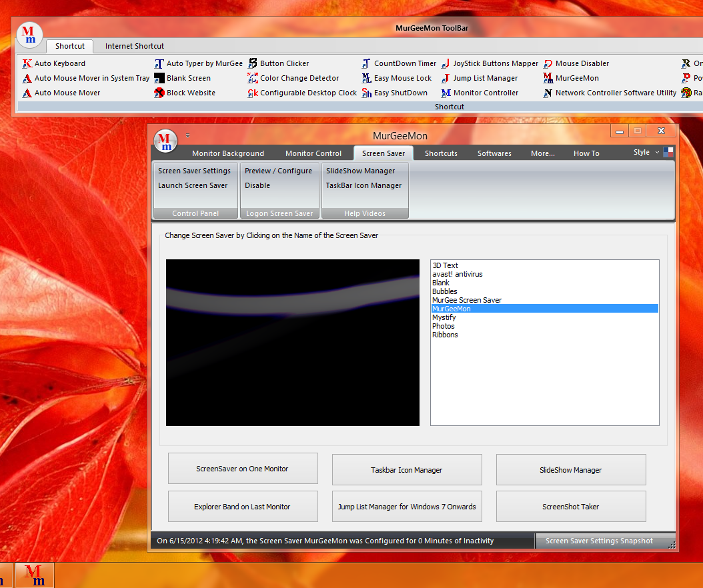Open TaskBar Icon Manager help video in ribbon
703x588 pixels.
pyautogui.click(x=364, y=185)
